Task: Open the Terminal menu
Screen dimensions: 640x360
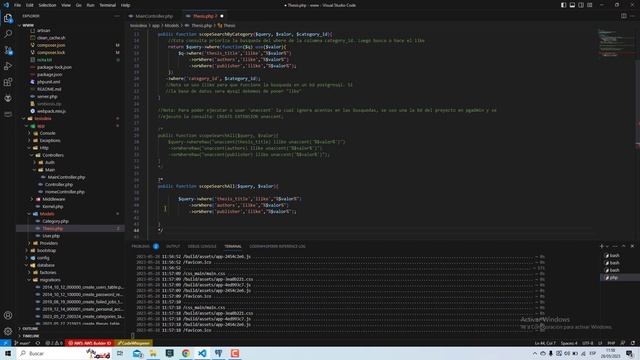Action: tap(107, 5)
